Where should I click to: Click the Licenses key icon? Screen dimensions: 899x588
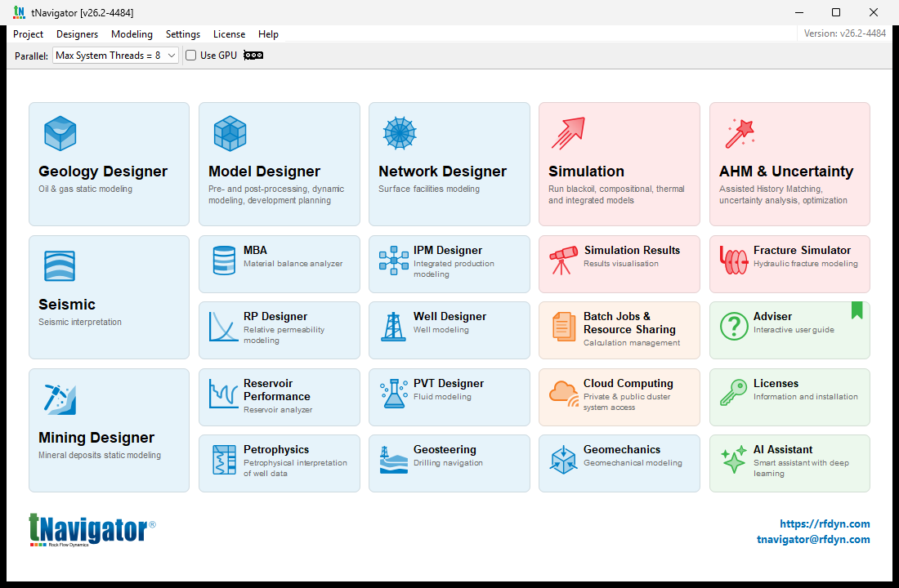click(x=734, y=393)
